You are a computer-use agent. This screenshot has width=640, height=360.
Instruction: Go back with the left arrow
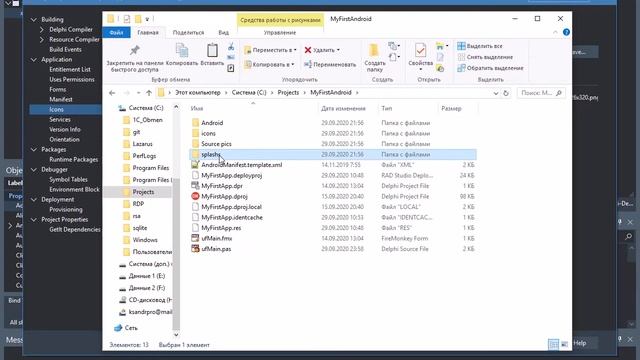[112, 93]
